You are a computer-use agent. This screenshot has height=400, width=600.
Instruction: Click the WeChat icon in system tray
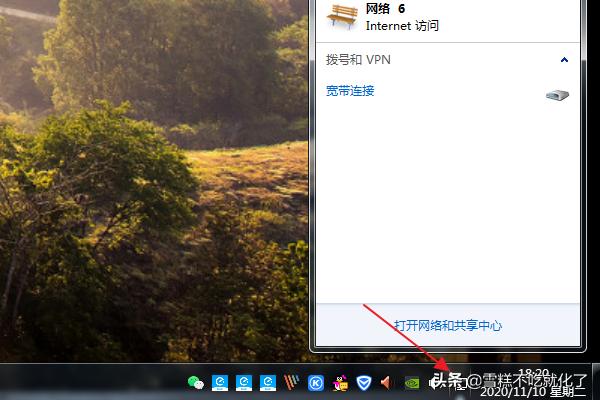[196, 382]
